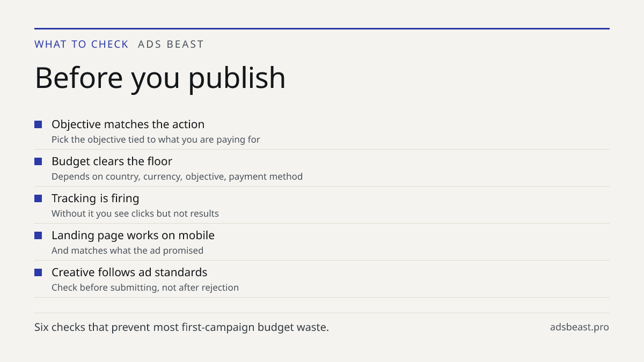Click the 'Tracking is firing' heading
This screenshot has width=644, height=362.
[96, 198]
